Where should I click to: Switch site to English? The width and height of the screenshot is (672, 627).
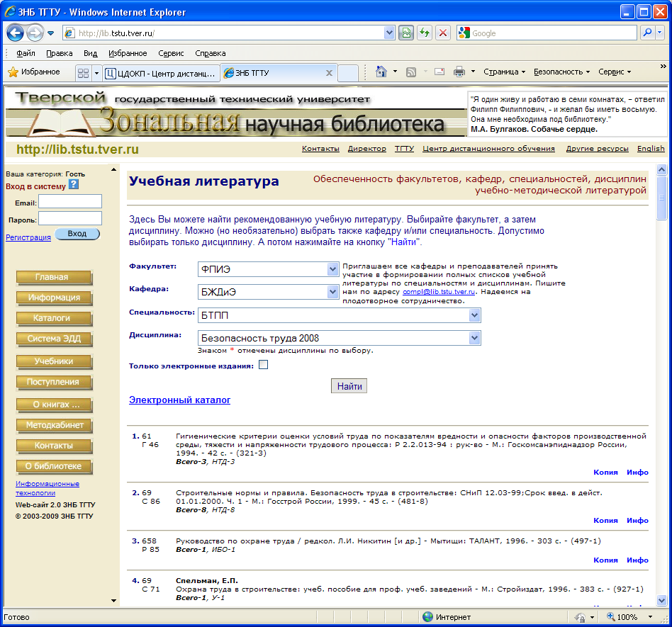pos(651,149)
